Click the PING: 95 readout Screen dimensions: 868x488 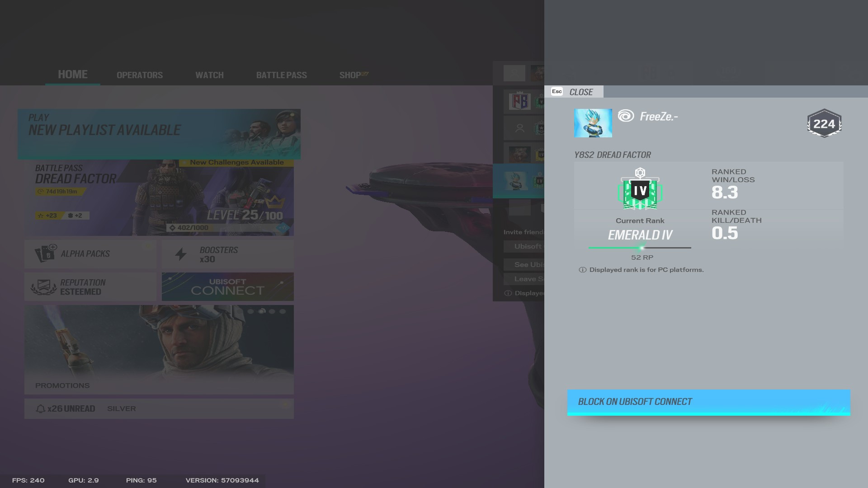click(142, 480)
